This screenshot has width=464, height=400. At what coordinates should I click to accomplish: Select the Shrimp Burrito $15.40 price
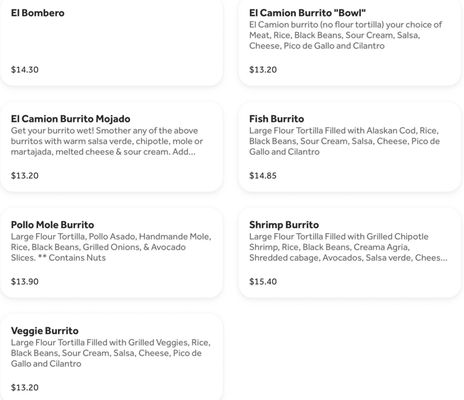[x=263, y=282]
